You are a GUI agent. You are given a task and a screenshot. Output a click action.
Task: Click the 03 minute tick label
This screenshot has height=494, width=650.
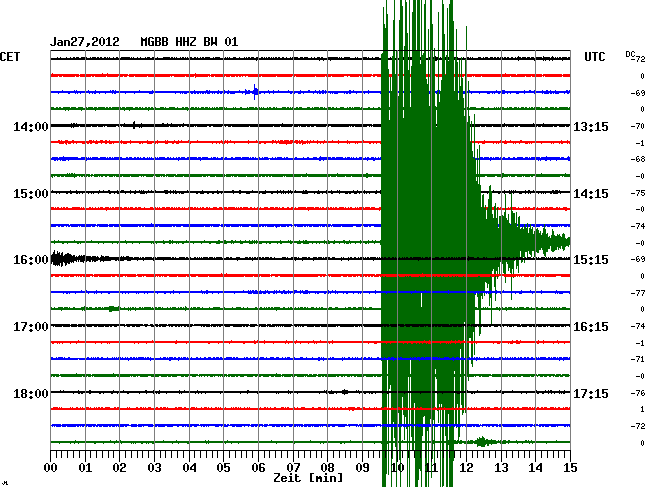click(154, 468)
